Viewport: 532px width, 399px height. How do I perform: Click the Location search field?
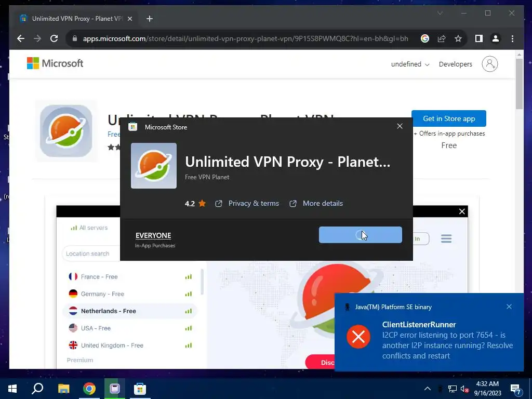point(91,254)
